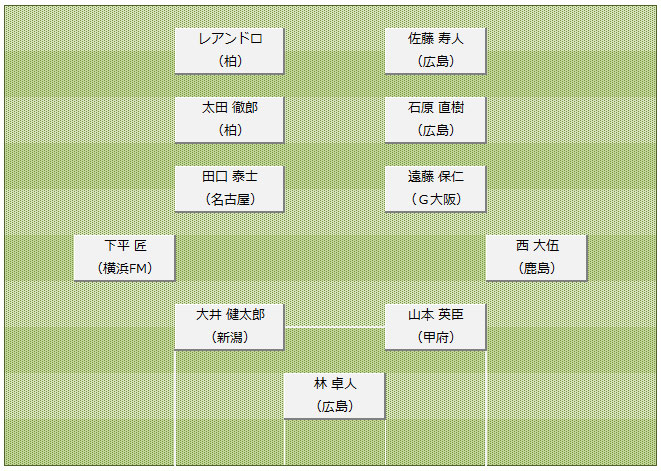Click the 田口 泰士 (名古屋) box
Screen dimensions: 661x471
click(x=229, y=188)
